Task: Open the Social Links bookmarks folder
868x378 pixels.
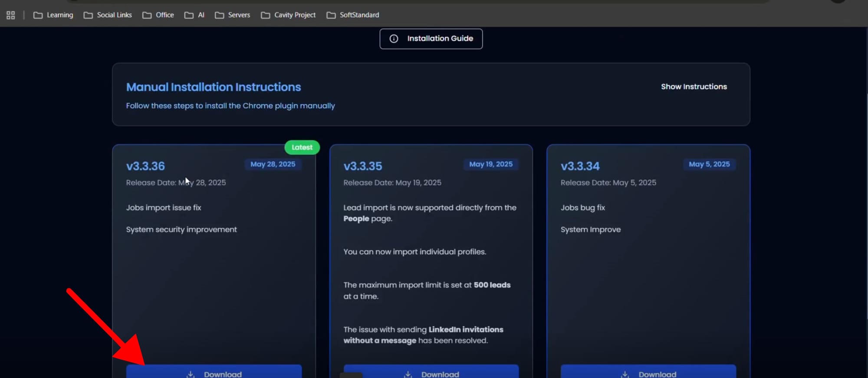Action: [x=108, y=15]
